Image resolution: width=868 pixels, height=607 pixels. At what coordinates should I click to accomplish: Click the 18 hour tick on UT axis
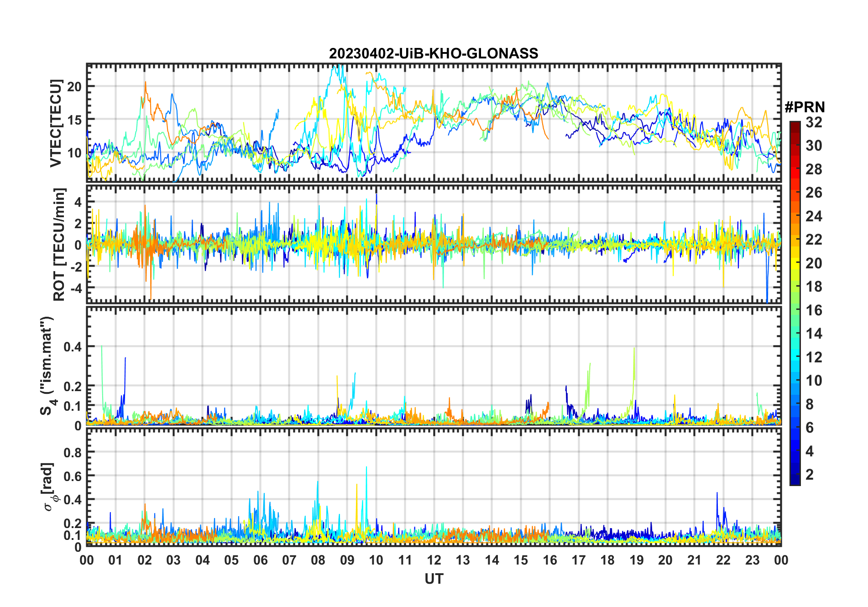(x=607, y=560)
